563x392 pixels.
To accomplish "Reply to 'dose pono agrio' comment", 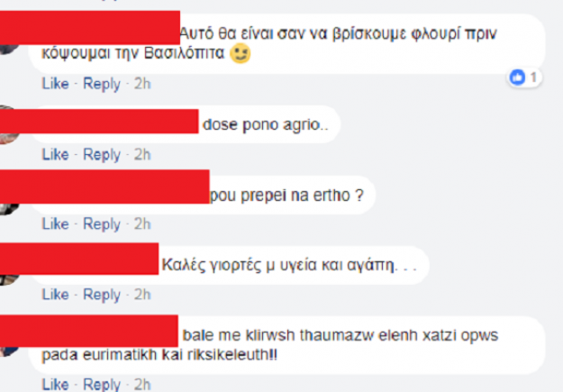I will tap(102, 155).
